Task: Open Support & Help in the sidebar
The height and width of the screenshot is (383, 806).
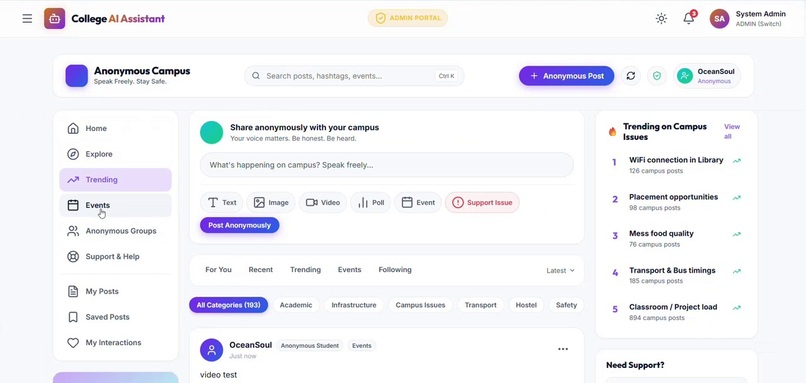Action: [115, 257]
